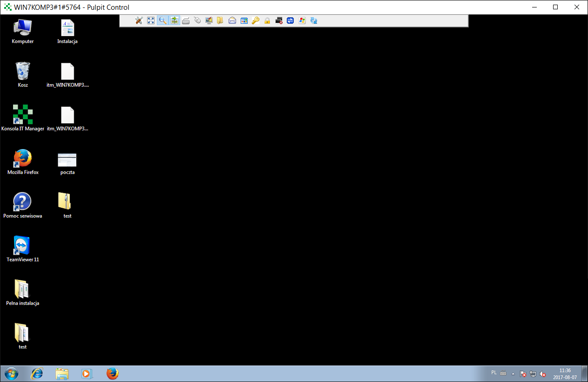Click the Windows flag toolbar icon
Image resolution: width=588 pixels, height=382 pixels.
pyautogui.click(x=302, y=20)
